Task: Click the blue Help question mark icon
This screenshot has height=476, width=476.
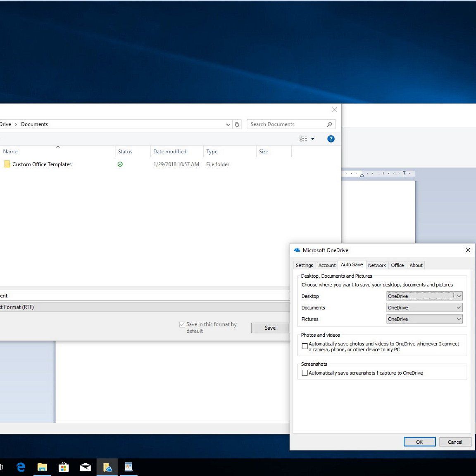Action: pos(331,139)
